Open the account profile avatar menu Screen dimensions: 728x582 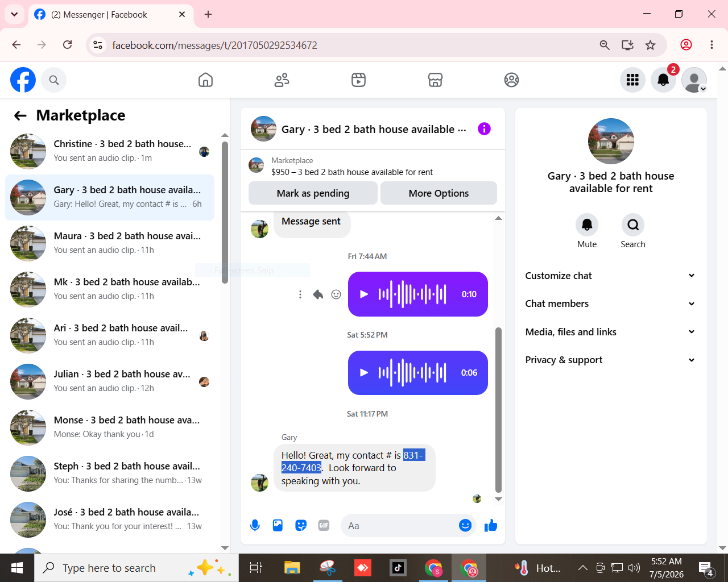pyautogui.click(x=694, y=80)
